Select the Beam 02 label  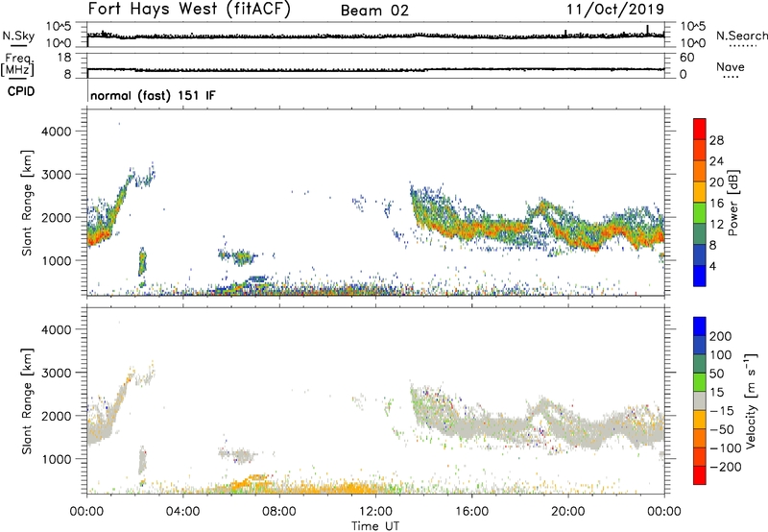(x=374, y=11)
